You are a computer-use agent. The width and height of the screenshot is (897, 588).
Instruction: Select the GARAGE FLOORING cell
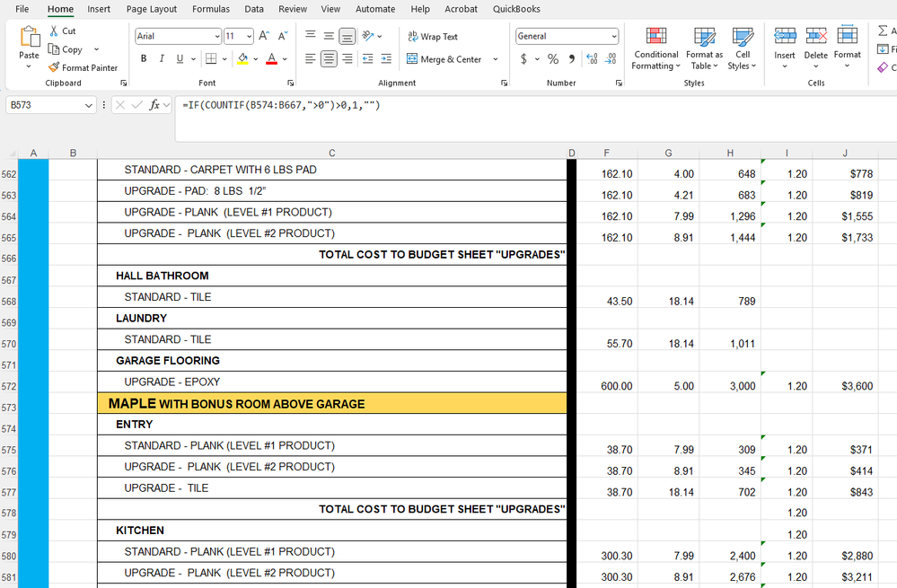pos(332,360)
